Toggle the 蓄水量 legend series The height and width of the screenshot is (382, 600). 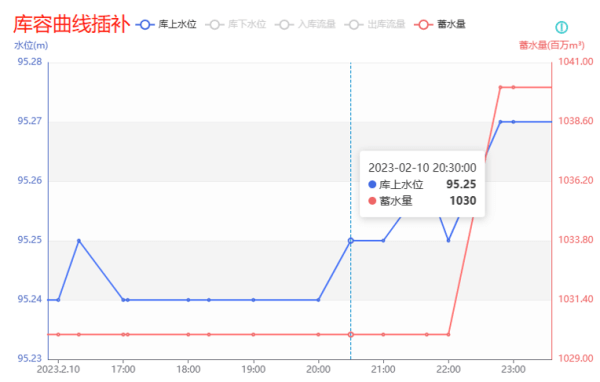coord(440,24)
